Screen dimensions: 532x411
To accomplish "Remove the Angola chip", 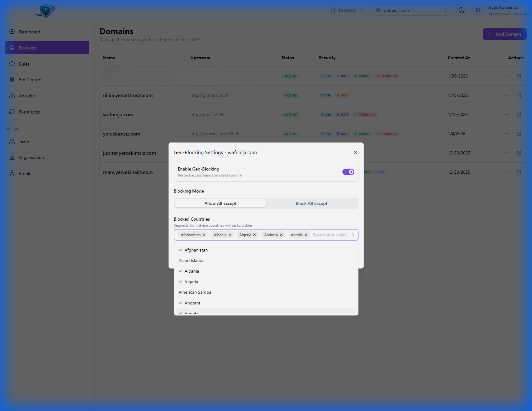I will tap(306, 235).
